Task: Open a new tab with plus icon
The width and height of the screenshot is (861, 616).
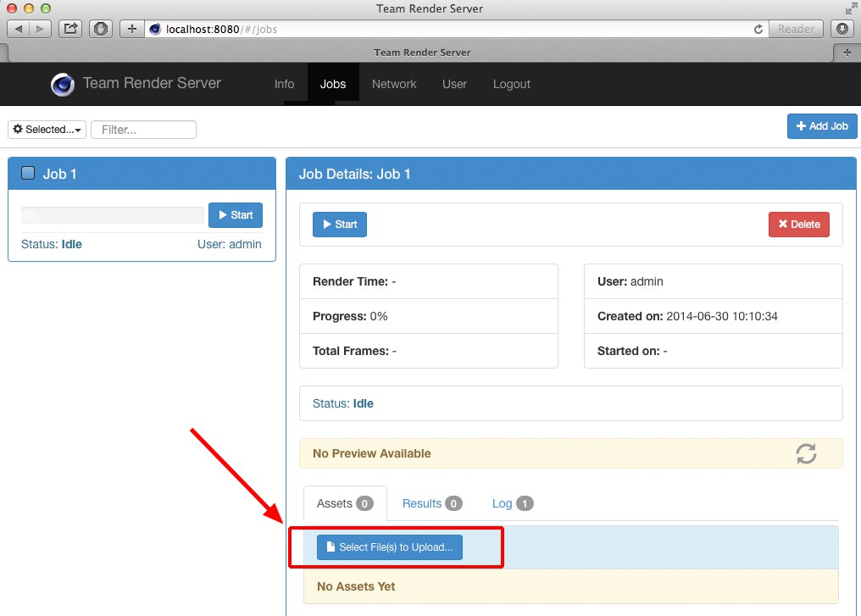Action: point(847,53)
